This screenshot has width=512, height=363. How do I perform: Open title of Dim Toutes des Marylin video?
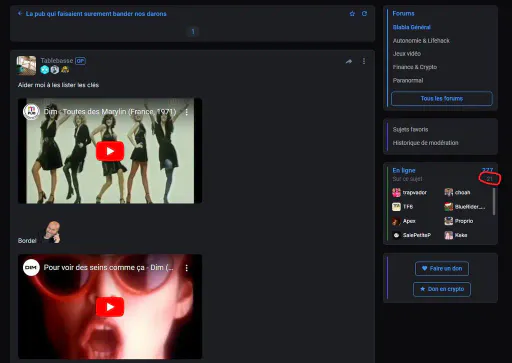(110, 112)
